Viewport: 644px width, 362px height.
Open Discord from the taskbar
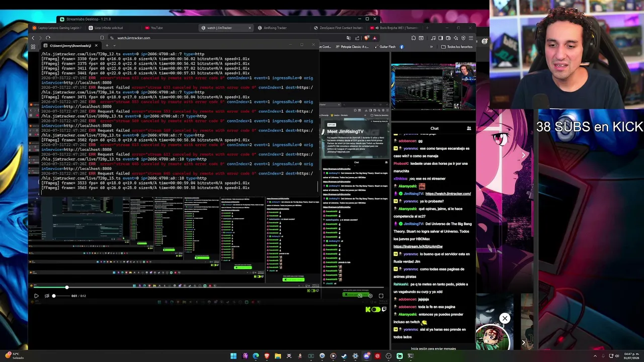[x=366, y=356]
